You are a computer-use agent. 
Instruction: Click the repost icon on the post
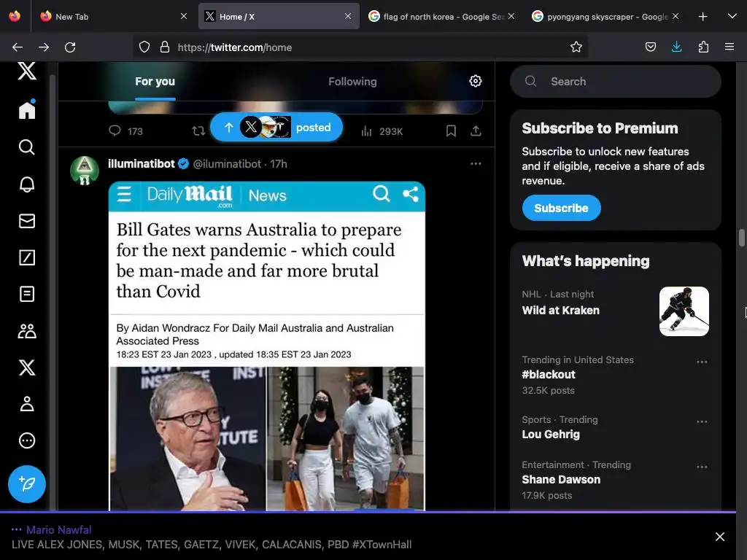198,131
